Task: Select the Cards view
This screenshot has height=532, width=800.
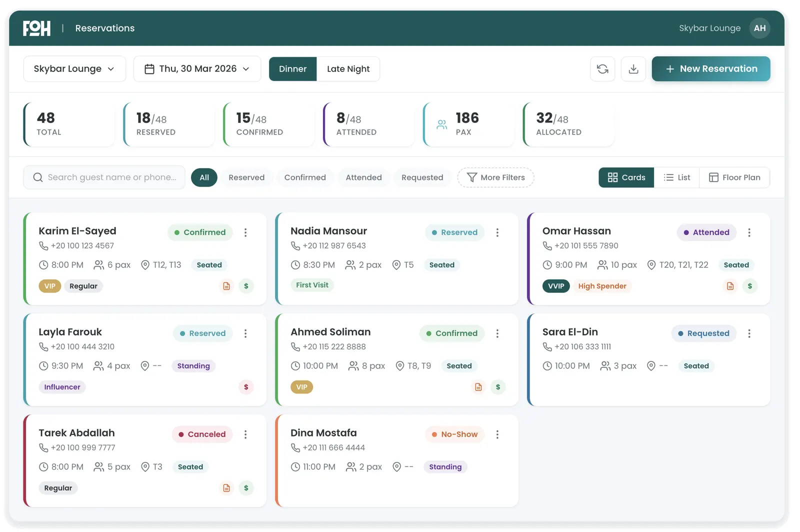Action: coord(626,177)
